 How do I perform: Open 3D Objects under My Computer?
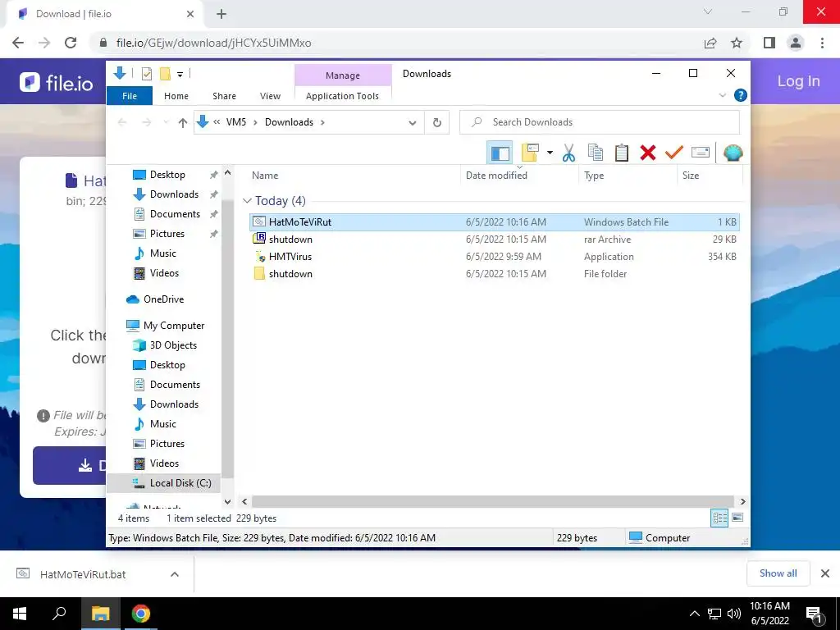pyautogui.click(x=173, y=345)
